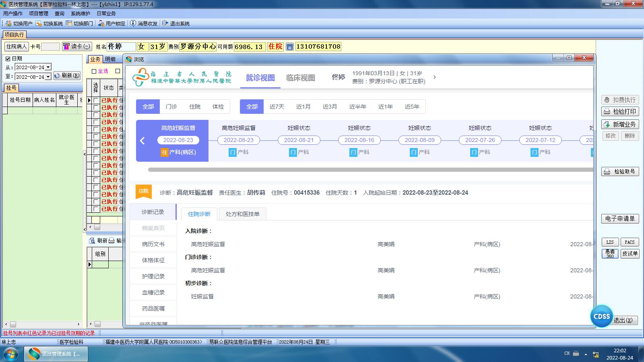Viewport: 644px width, 362px height.
Task: Filter visits by 体检
Action: click(x=218, y=107)
